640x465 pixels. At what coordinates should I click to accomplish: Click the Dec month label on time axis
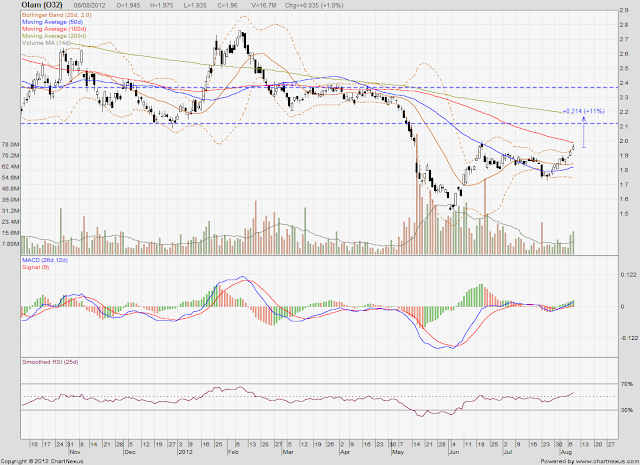(130, 452)
